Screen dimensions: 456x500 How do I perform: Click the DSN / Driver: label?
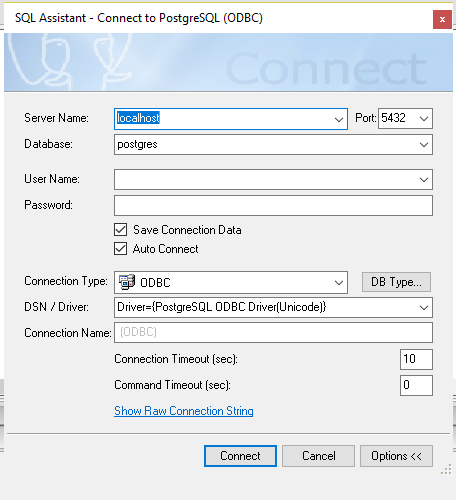(x=56, y=307)
